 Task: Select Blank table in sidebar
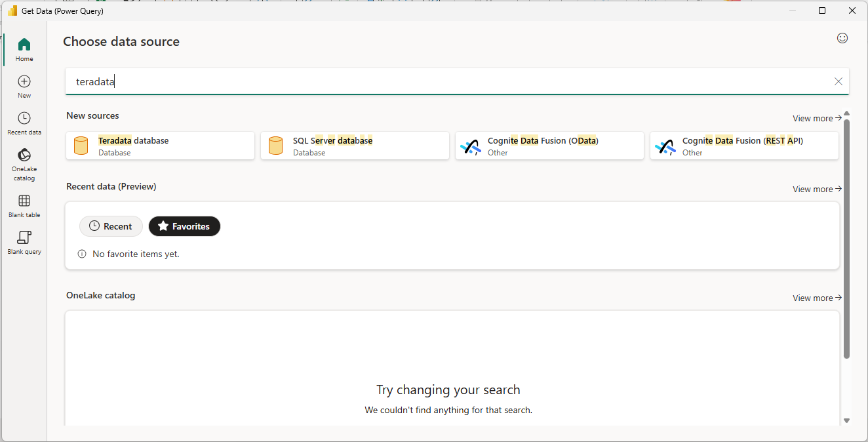click(24, 206)
